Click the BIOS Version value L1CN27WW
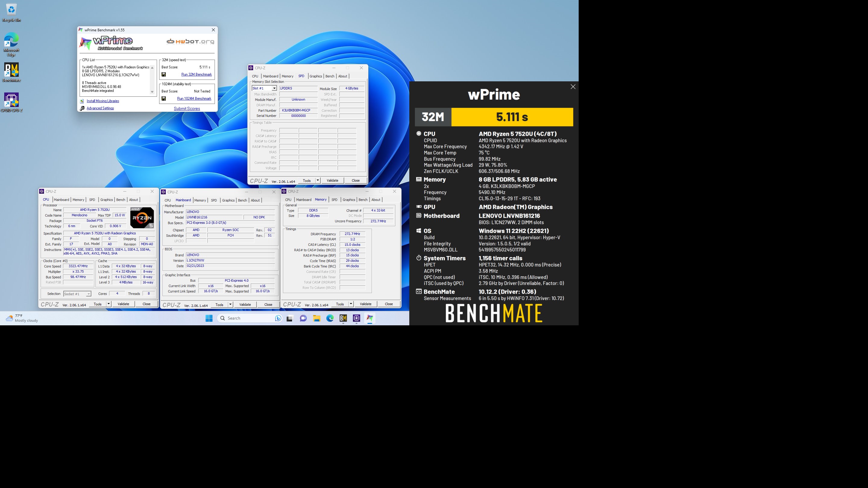 (231, 261)
